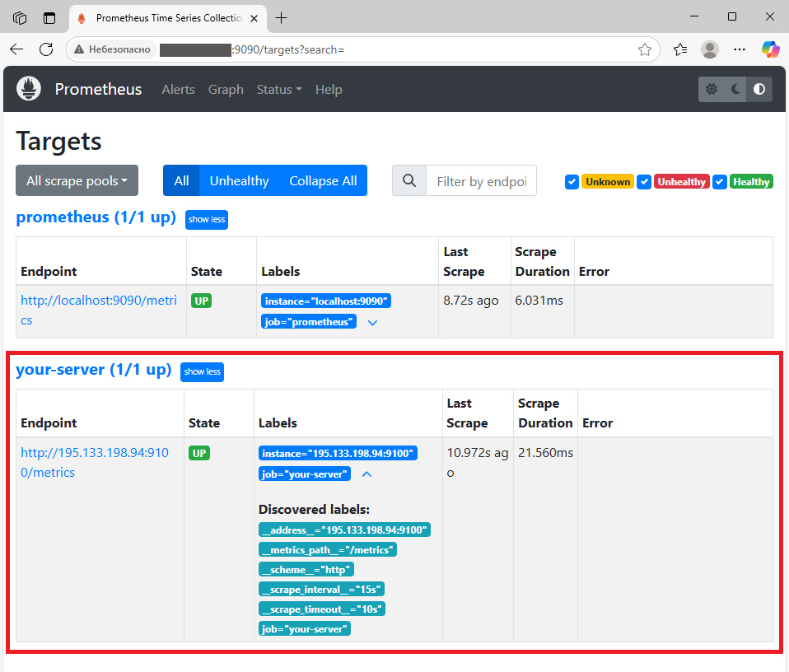The image size is (789, 672).
Task: Open the Graph page
Action: pos(226,90)
